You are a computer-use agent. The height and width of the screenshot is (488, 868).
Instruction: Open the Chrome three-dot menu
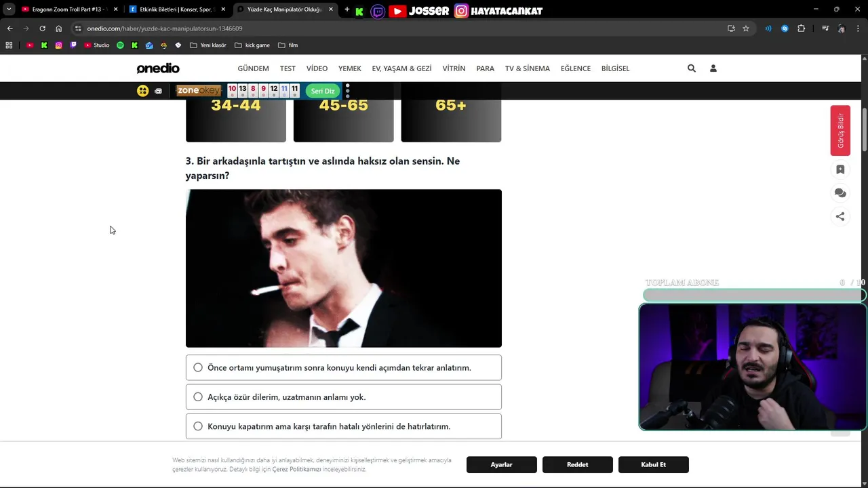(x=859, y=28)
